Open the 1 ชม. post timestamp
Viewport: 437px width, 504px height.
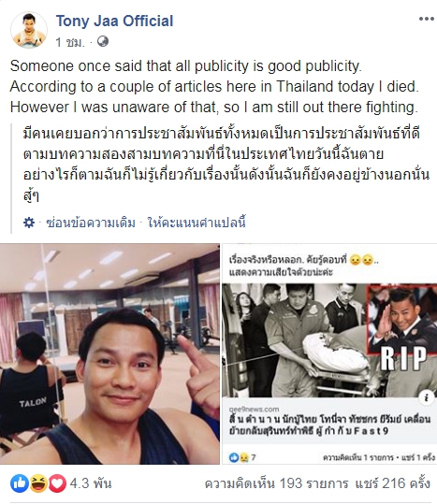(x=70, y=42)
